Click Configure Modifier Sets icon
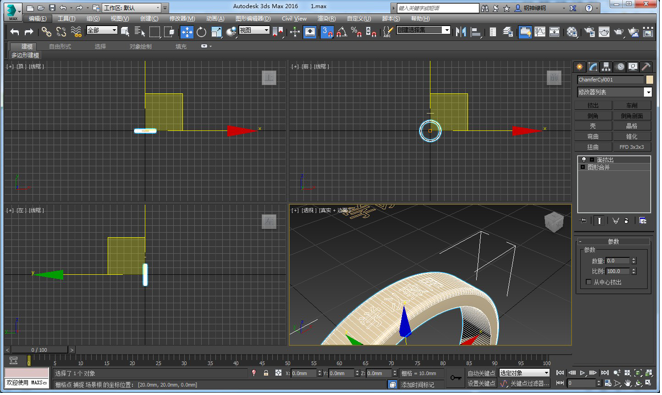662x395 pixels. pos(643,220)
